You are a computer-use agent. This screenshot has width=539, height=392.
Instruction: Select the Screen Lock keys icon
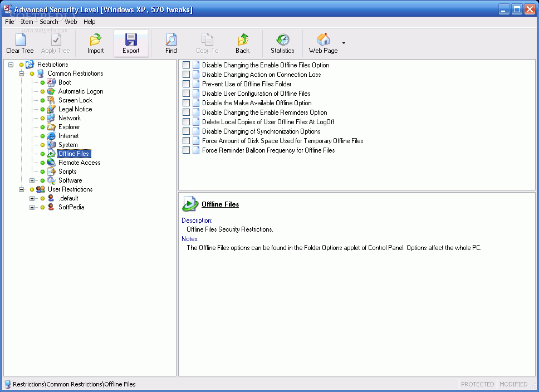(x=51, y=100)
